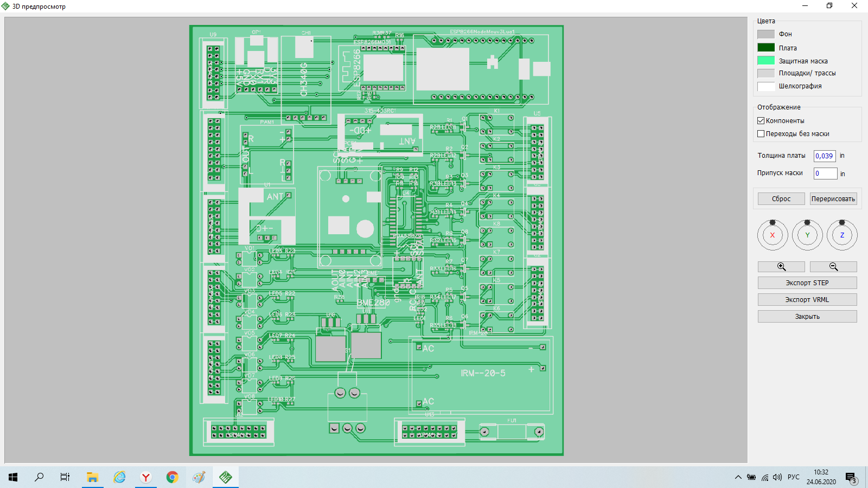868x488 pixels.
Task: Open Google Chrome from the taskbar
Action: click(x=172, y=477)
